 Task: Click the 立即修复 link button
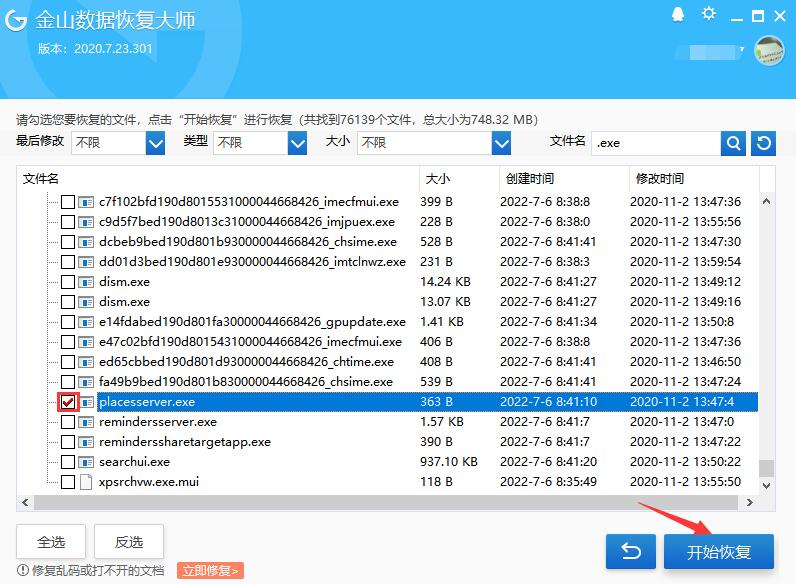(210, 571)
